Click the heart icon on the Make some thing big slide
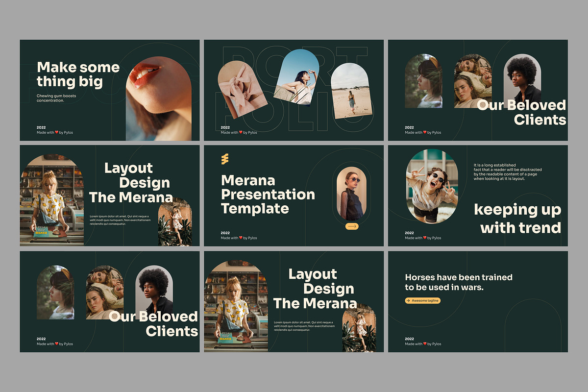This screenshot has width=588, height=392. (x=56, y=132)
